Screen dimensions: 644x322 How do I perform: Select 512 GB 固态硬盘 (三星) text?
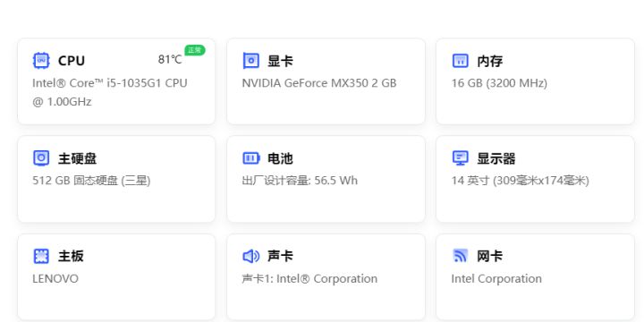[x=91, y=181]
